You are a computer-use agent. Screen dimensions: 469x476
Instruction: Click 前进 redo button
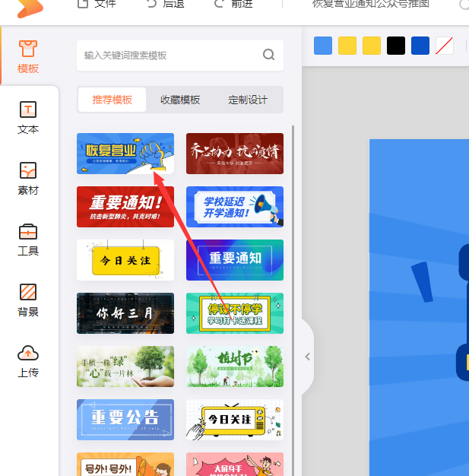[x=234, y=4]
